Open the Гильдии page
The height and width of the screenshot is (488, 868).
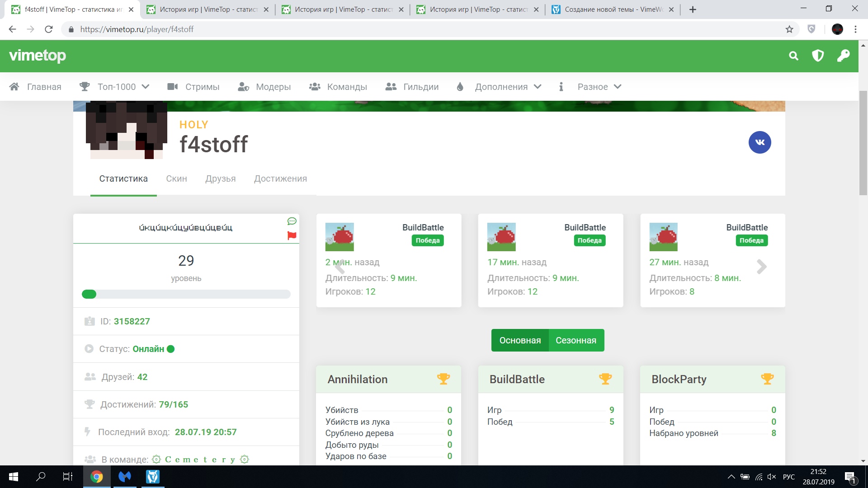tap(412, 87)
